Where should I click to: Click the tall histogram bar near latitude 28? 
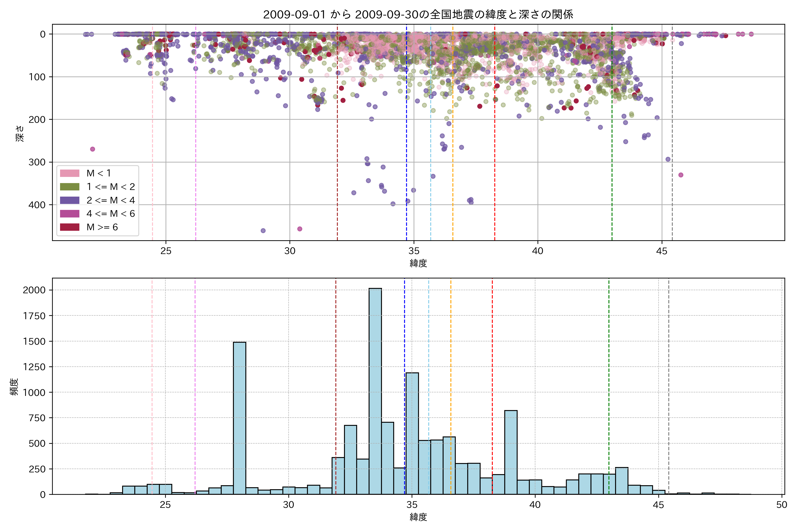click(x=240, y=417)
